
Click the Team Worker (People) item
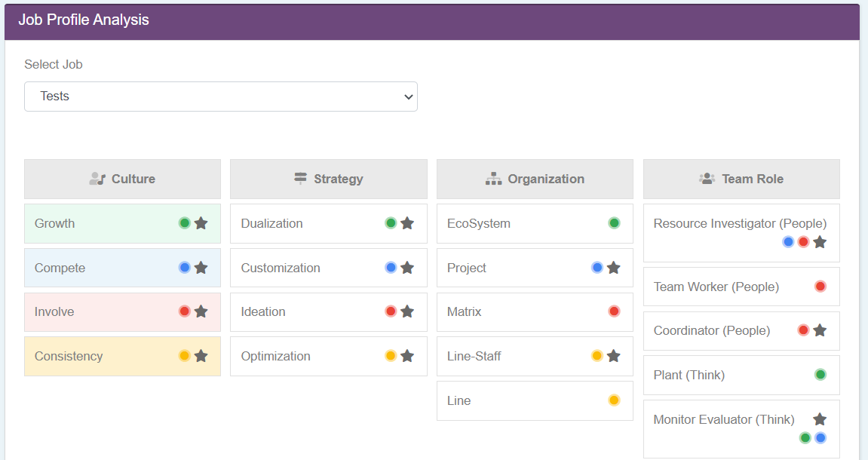tap(716, 287)
